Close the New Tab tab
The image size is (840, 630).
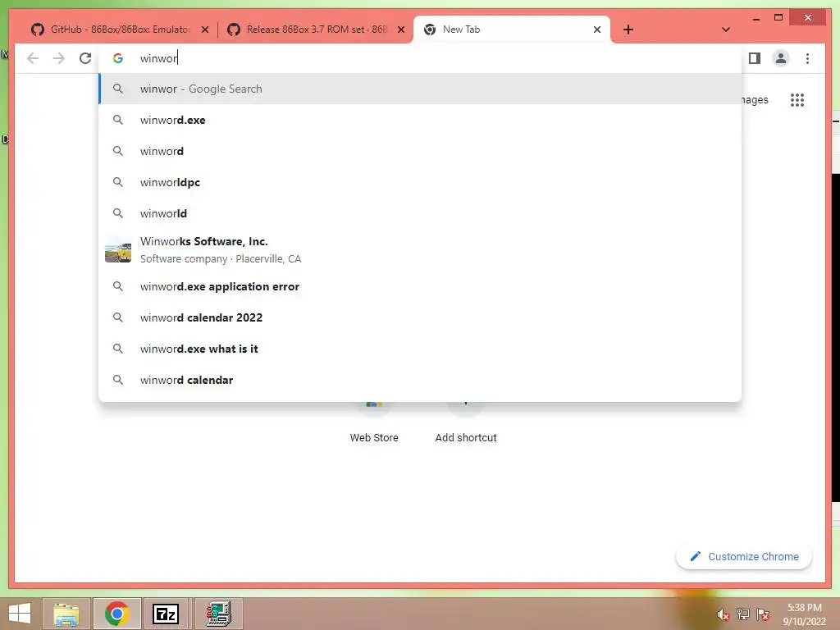click(597, 30)
